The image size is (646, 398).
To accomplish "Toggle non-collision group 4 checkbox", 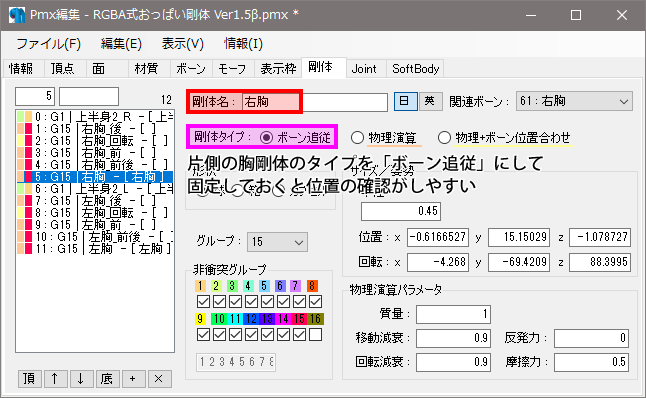I will (251, 302).
